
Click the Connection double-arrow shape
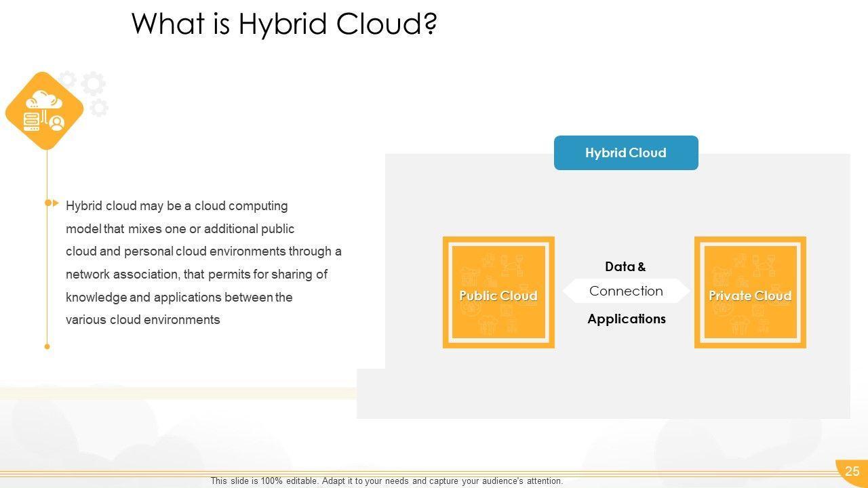click(x=626, y=291)
